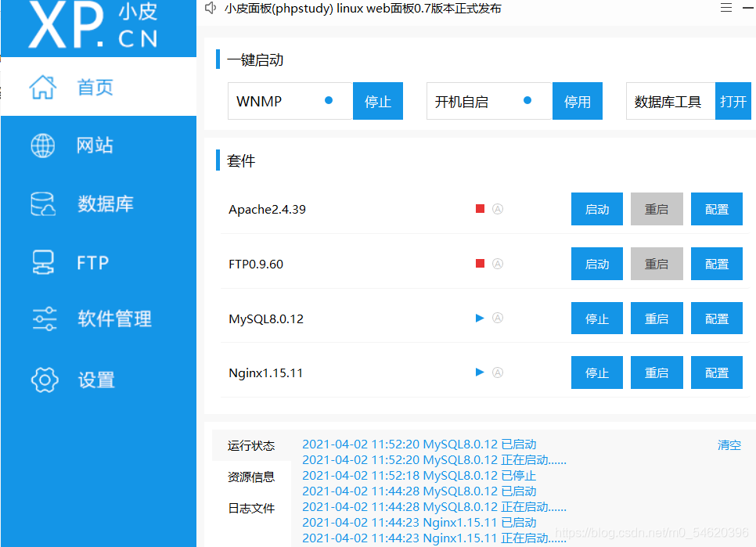Open the 软件管理 sidebar item
The height and width of the screenshot is (547, 756).
click(99, 319)
